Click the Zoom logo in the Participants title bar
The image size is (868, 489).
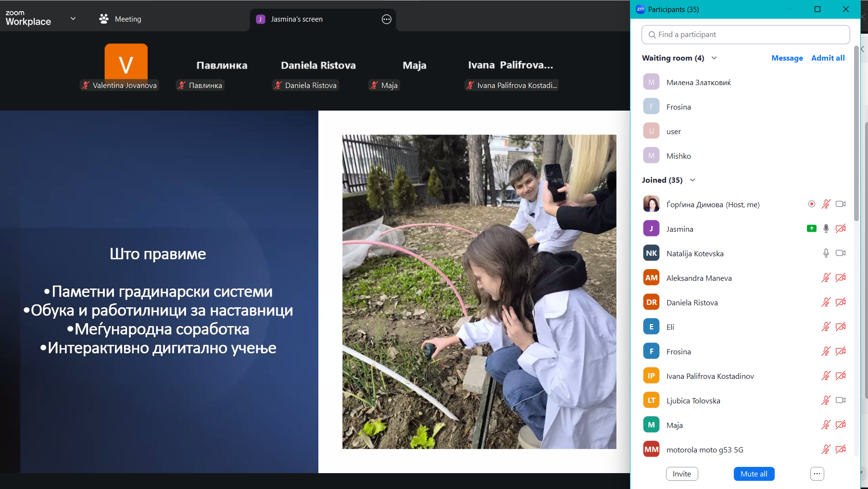pyautogui.click(x=640, y=9)
